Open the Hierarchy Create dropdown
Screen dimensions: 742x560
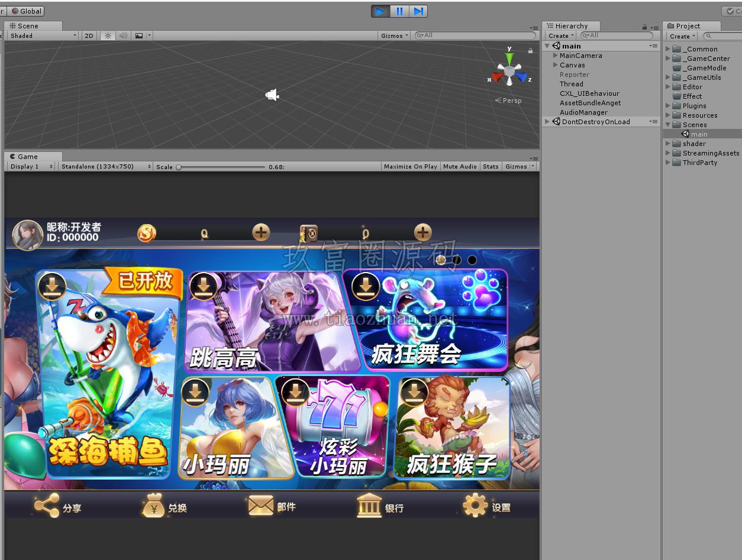click(561, 35)
